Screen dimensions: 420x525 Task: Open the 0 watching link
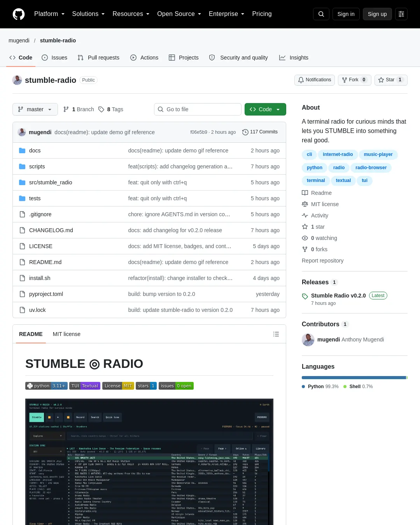coord(320,238)
